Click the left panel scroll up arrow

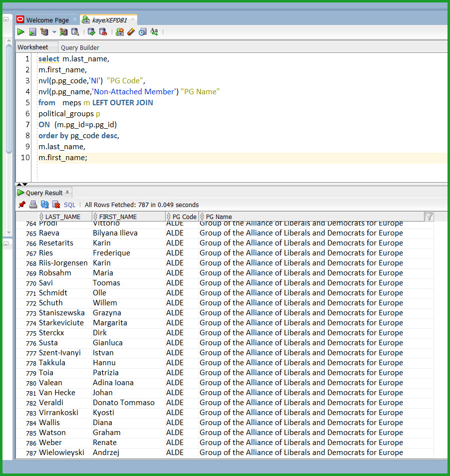click(x=9, y=40)
